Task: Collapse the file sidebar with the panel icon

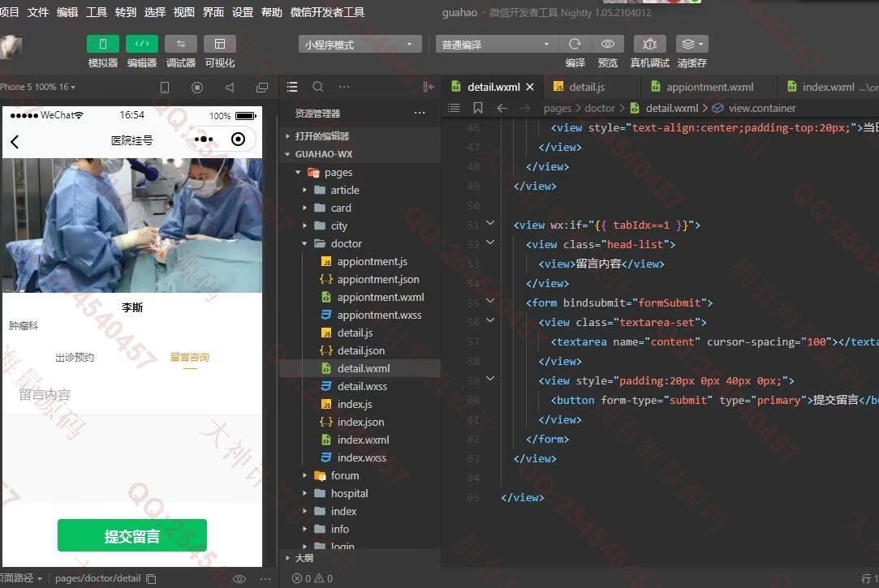Action: 429,87
